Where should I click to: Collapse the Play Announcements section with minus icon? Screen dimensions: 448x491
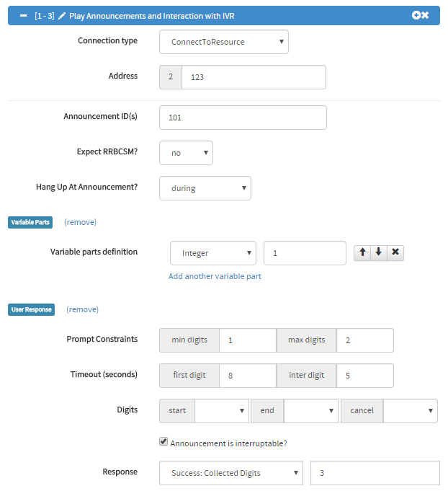24,15
